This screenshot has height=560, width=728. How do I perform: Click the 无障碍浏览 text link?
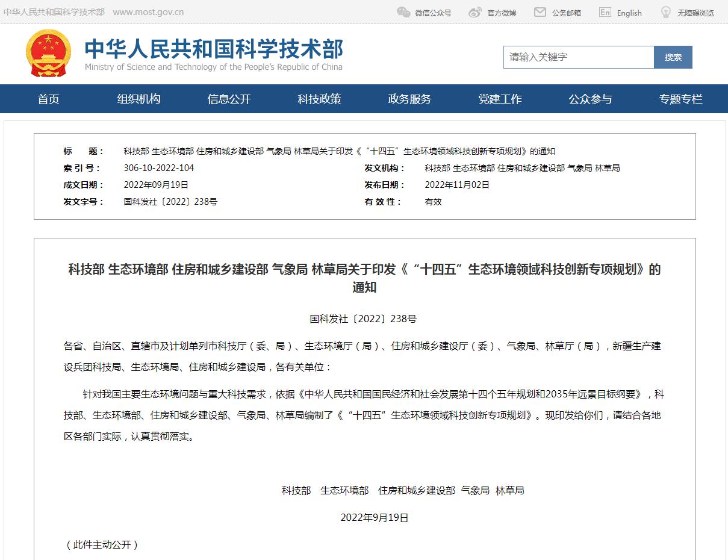pos(695,13)
